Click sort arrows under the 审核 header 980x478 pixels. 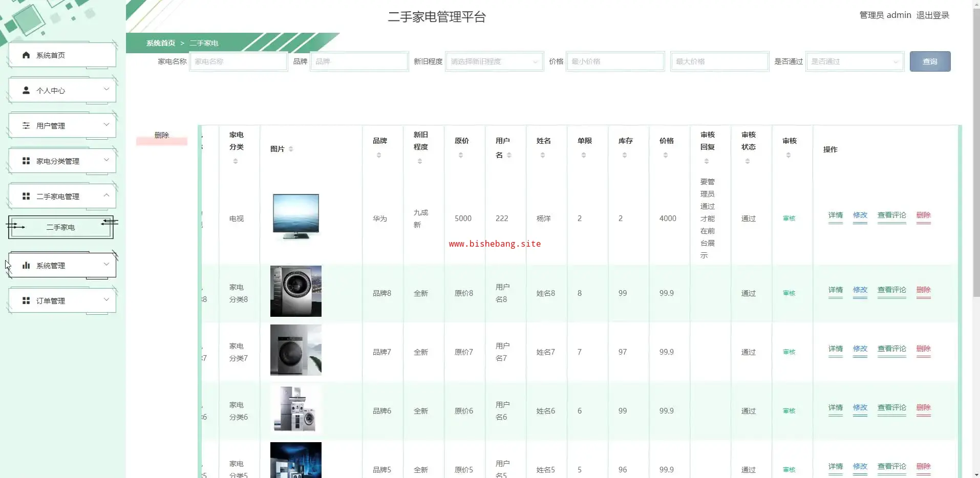click(789, 155)
